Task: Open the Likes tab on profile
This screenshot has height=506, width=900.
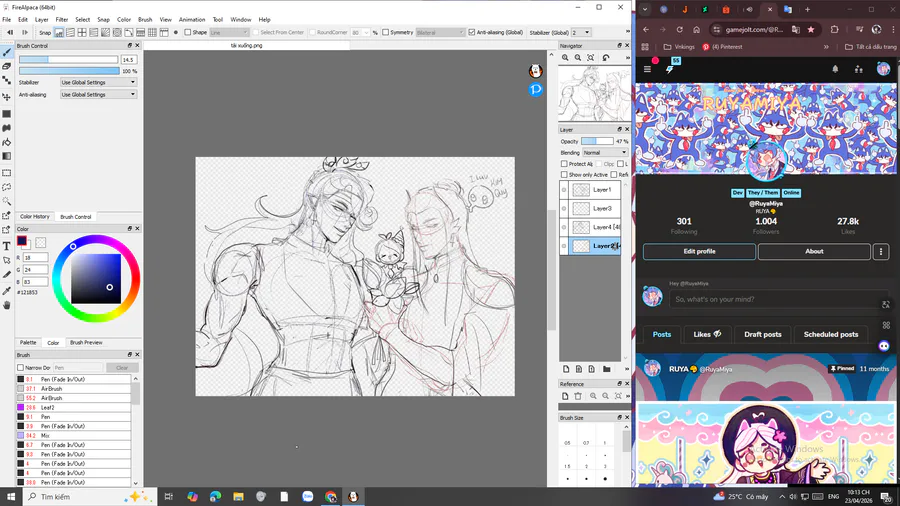Action: pyautogui.click(x=707, y=334)
